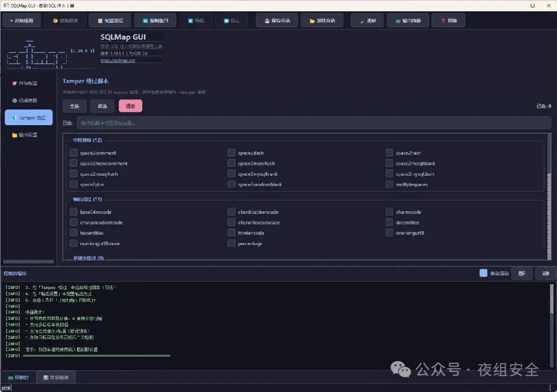
Task: Select the space2randomblank tamper checkbox
Action: pos(231,184)
